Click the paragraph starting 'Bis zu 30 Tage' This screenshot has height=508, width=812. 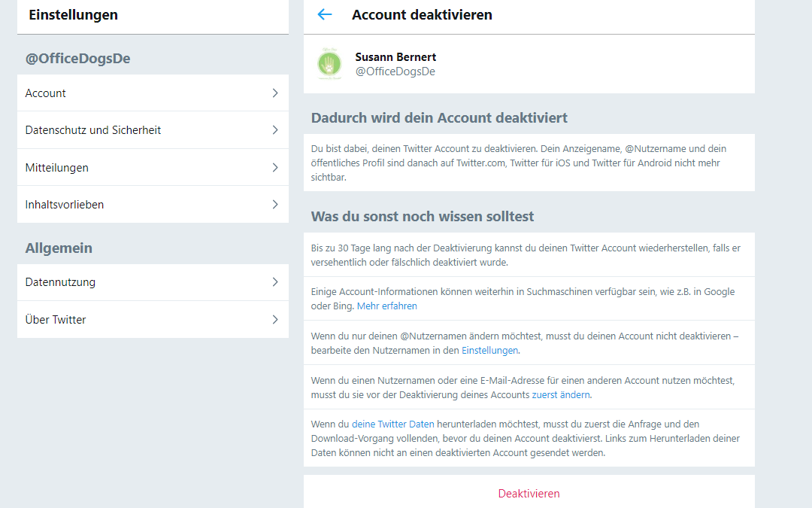(x=526, y=255)
